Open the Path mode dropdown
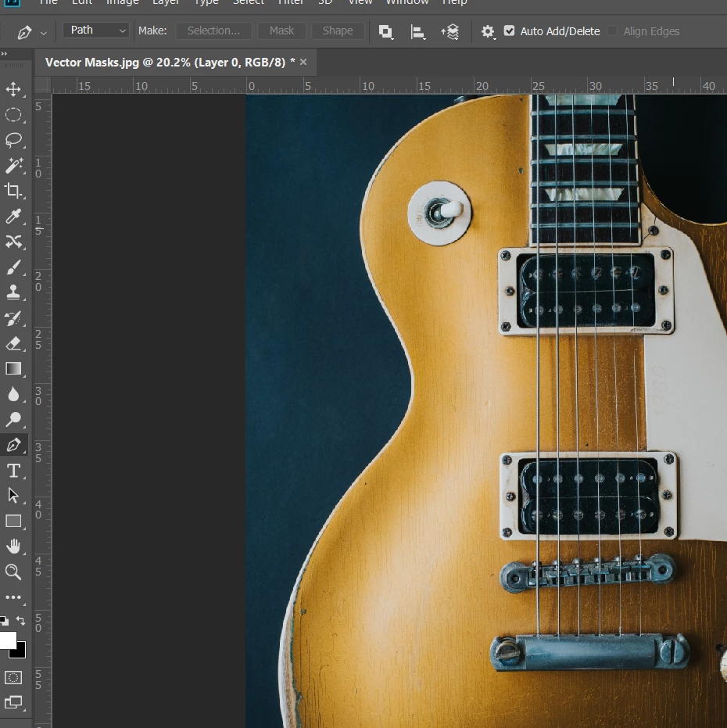The image size is (727, 728). [x=96, y=30]
